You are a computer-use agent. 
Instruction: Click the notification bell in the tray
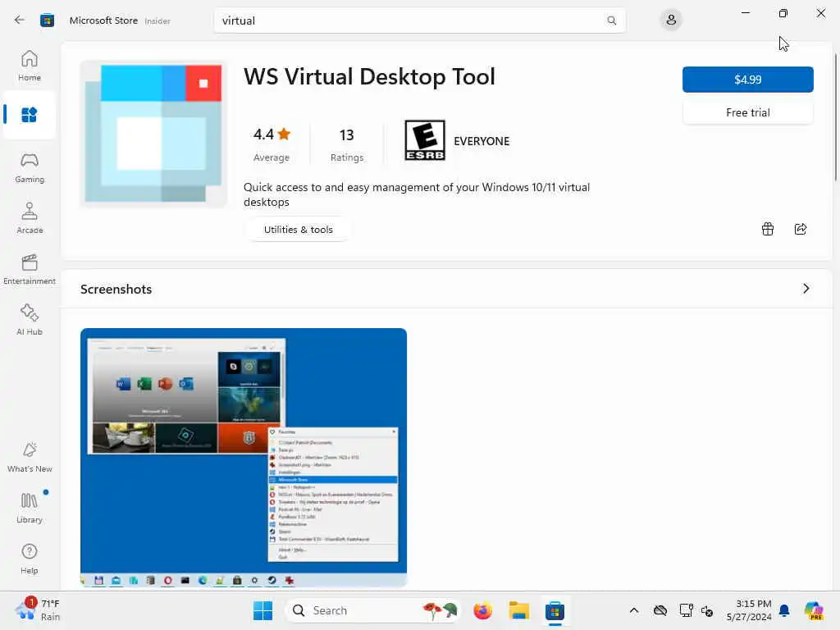tap(784, 610)
